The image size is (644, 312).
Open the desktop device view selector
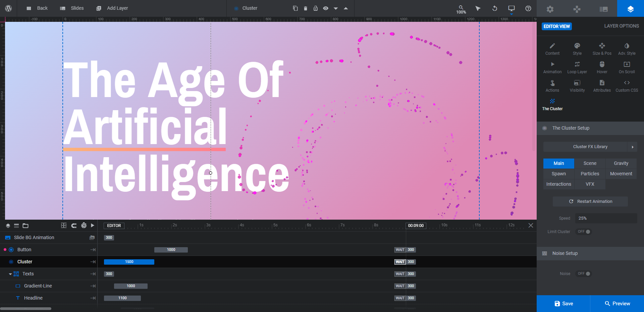tap(512, 9)
